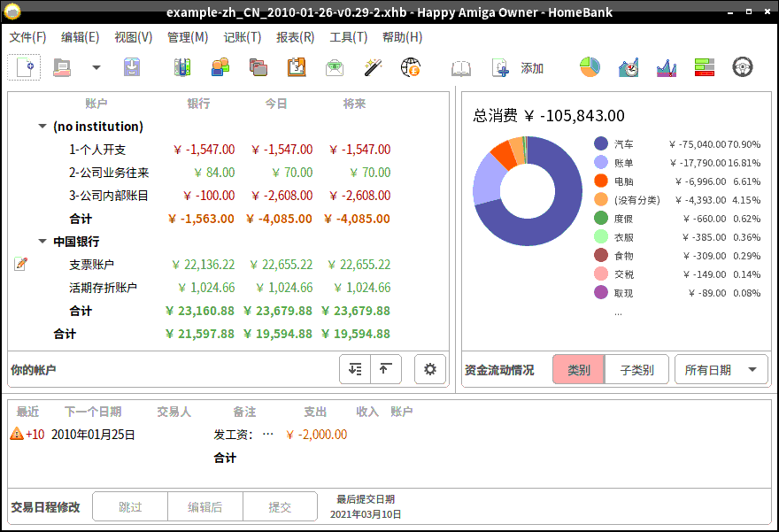
Task: Open the 视图(V) menu
Action: click(x=133, y=37)
